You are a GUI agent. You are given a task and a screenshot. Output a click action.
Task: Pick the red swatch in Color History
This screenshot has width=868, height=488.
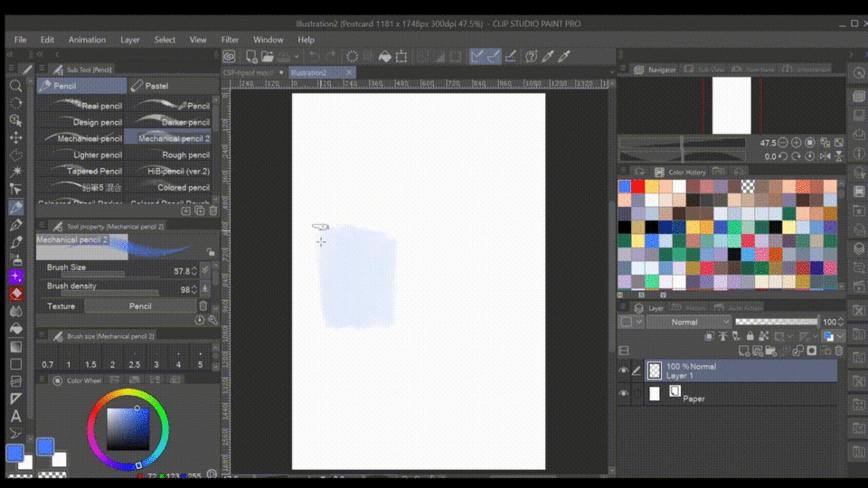point(638,186)
